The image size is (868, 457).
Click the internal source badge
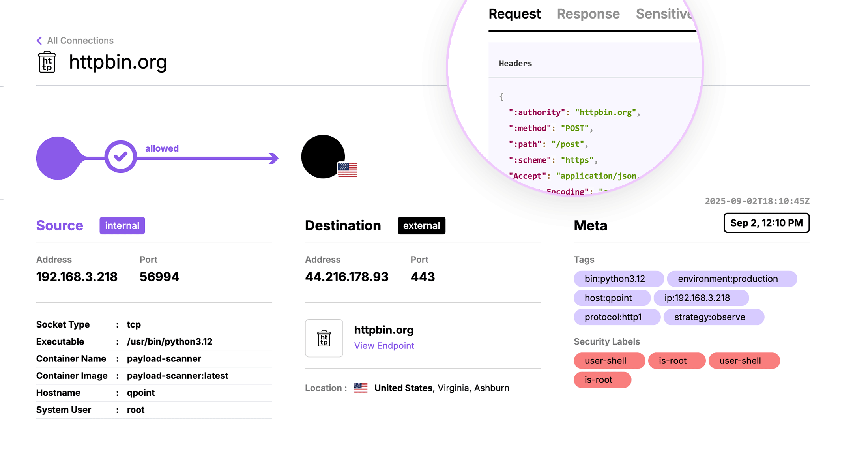(x=122, y=226)
